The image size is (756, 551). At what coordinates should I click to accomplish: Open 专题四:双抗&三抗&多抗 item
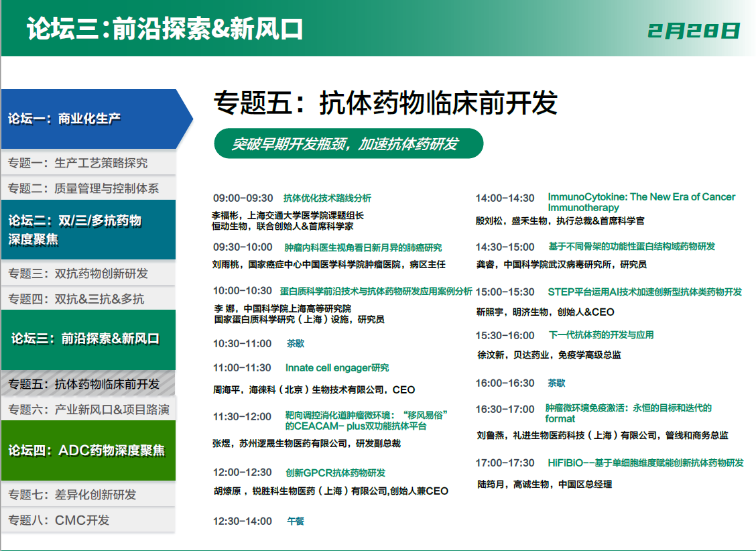87,299
